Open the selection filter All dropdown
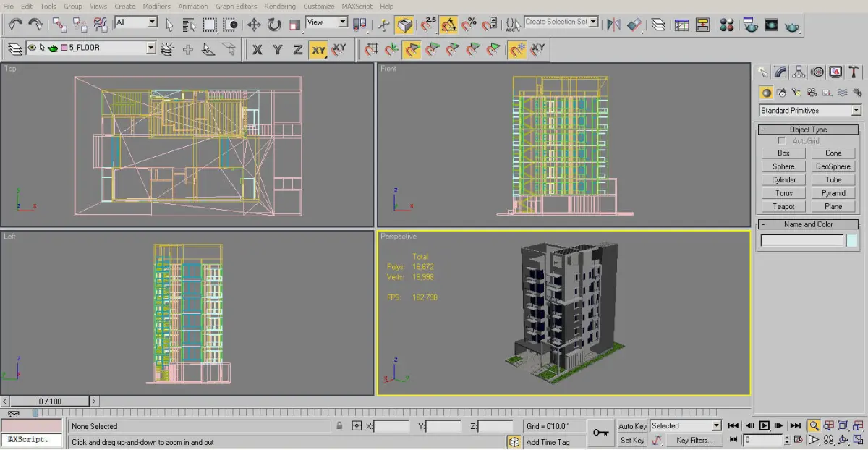 point(136,22)
